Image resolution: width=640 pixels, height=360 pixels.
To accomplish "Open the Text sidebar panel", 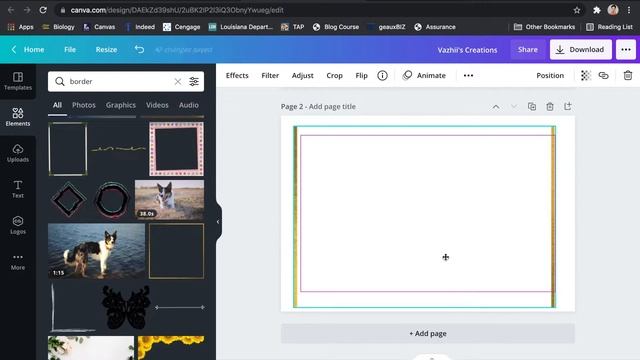I will click(x=18, y=189).
